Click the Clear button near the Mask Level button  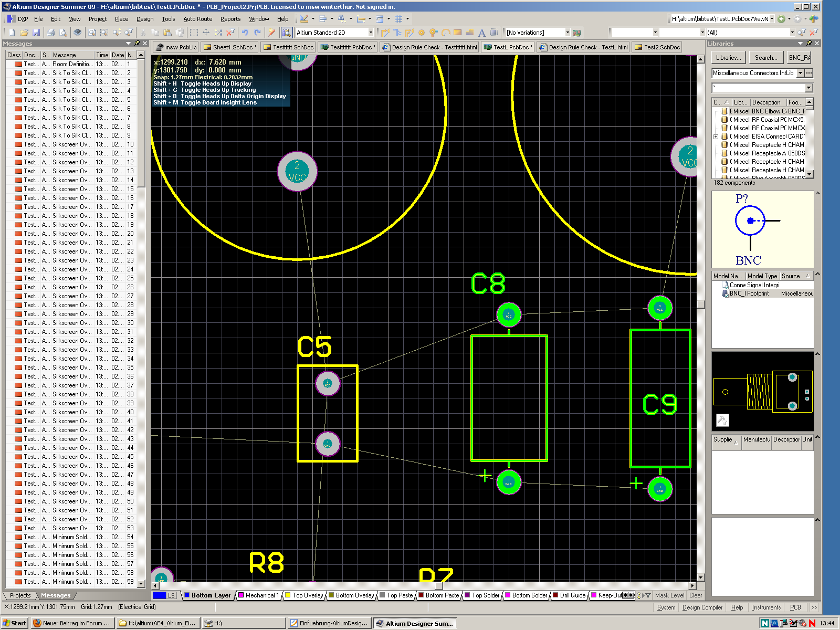coord(696,595)
